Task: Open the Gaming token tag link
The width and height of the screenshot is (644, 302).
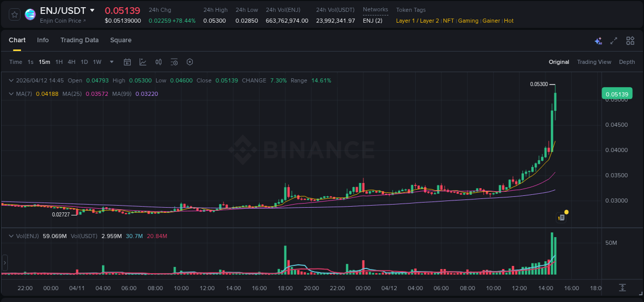Action: pos(468,21)
